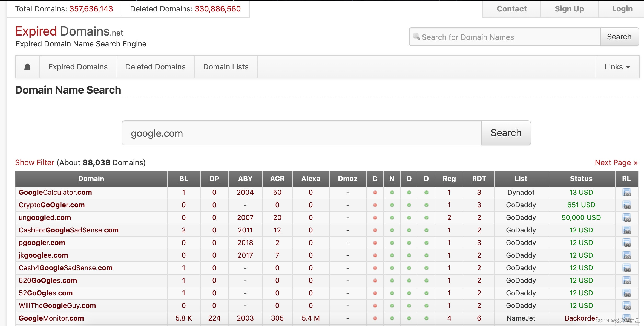Open the GoogleMonitor.com domain link
Image resolution: width=644 pixels, height=326 pixels.
pos(51,318)
